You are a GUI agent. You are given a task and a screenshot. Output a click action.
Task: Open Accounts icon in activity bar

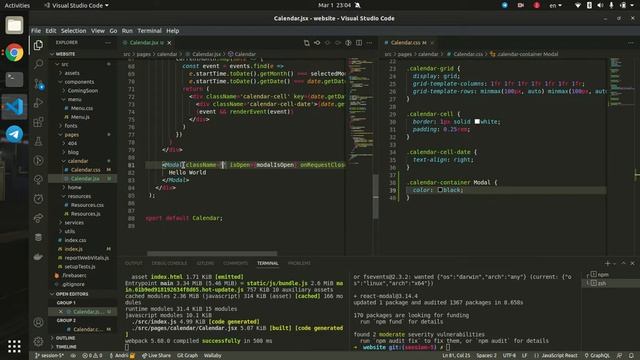click(38, 322)
